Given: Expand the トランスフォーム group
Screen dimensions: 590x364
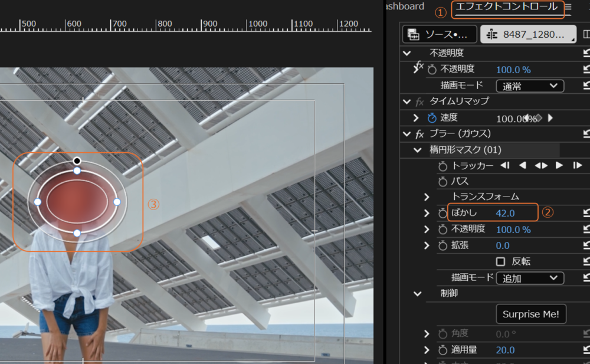Looking at the screenshot, I should (x=427, y=197).
